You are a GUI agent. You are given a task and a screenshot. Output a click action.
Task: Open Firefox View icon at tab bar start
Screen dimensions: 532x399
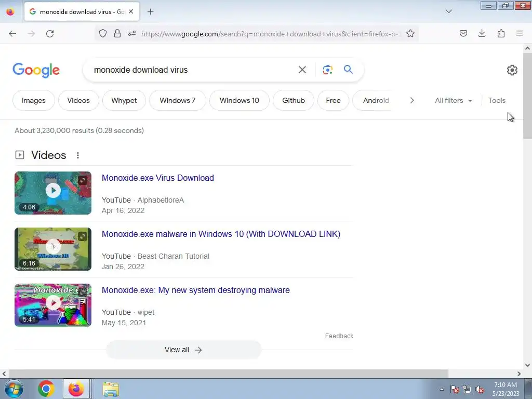tap(10, 11)
